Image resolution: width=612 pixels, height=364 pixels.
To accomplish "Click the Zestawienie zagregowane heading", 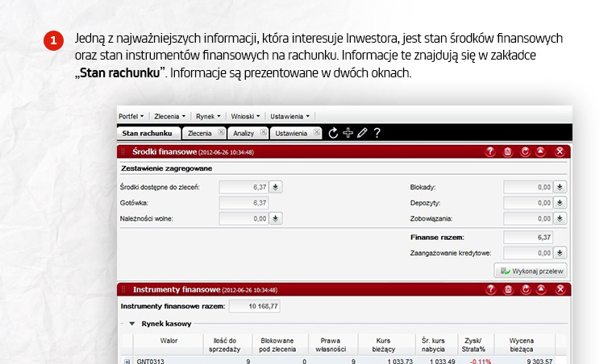I will (167, 168).
